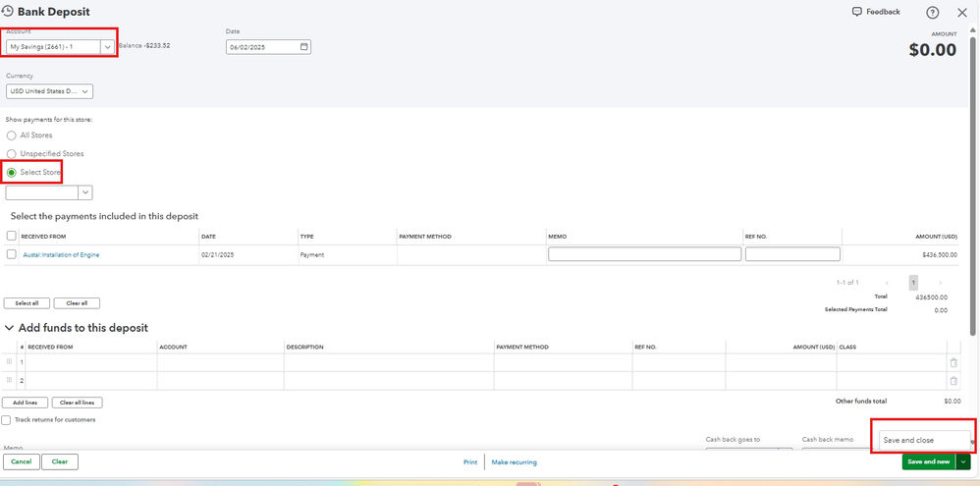Click Payment Method cell in line 1

[x=563, y=362]
